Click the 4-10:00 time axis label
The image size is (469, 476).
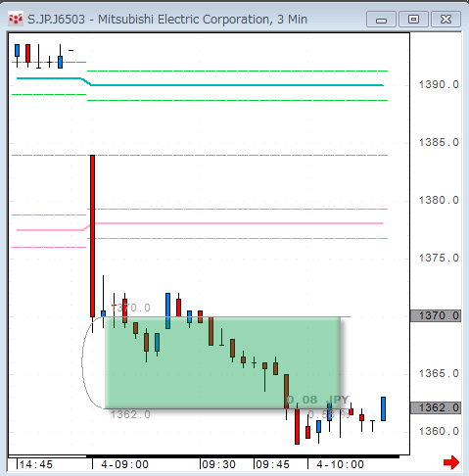coord(340,464)
